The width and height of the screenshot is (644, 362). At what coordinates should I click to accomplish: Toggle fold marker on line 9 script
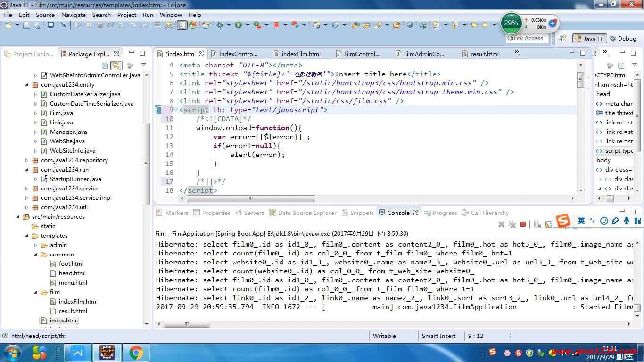176,110
